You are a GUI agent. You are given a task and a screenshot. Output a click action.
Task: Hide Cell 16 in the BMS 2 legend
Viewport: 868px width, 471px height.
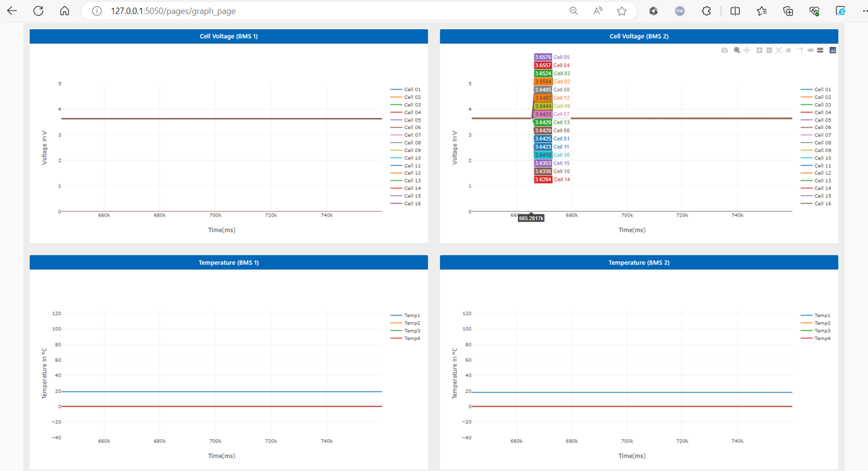(821, 204)
